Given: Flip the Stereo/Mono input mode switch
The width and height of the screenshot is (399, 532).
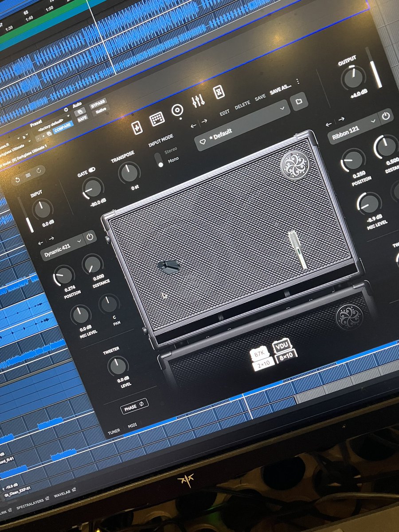Looking at the screenshot, I should pyautogui.click(x=159, y=160).
